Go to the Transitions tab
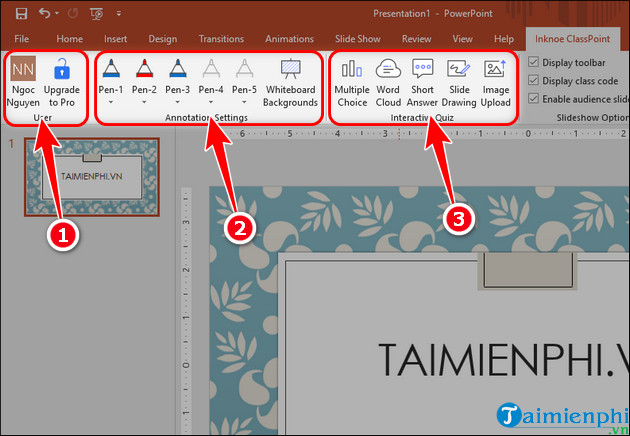 (x=221, y=39)
